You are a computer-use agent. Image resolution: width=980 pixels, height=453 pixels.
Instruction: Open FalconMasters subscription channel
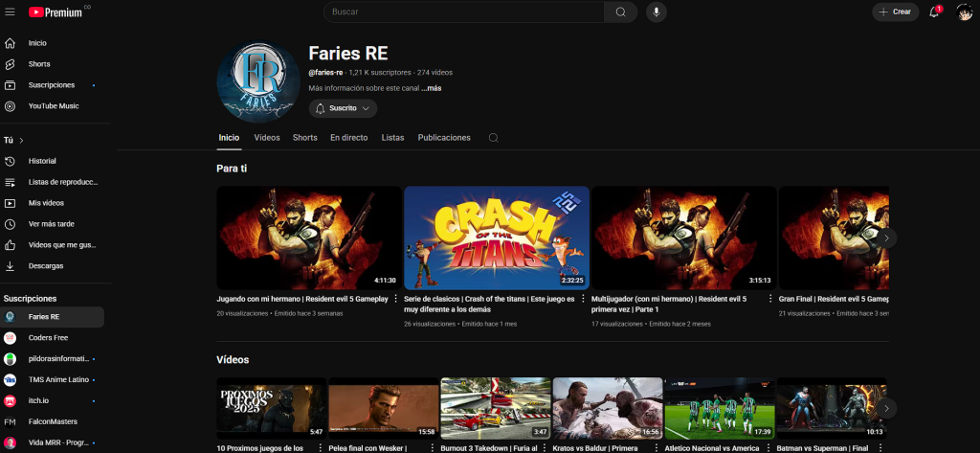pyautogui.click(x=52, y=421)
